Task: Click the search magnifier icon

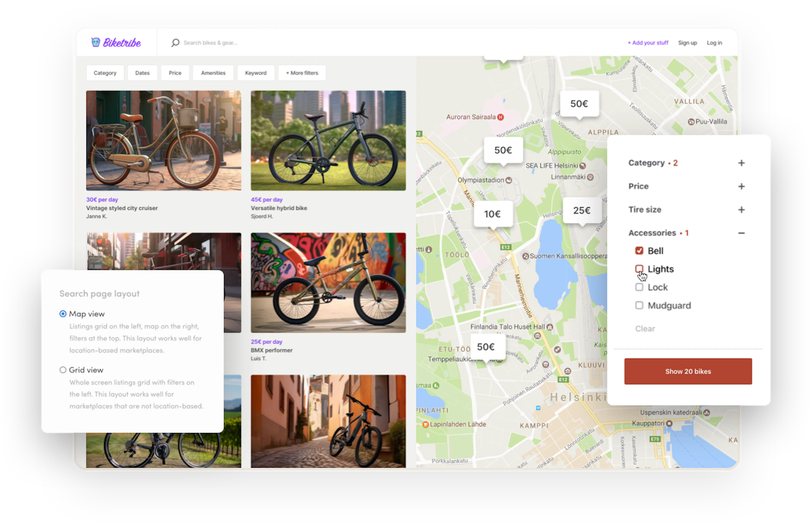Action: pyautogui.click(x=175, y=43)
